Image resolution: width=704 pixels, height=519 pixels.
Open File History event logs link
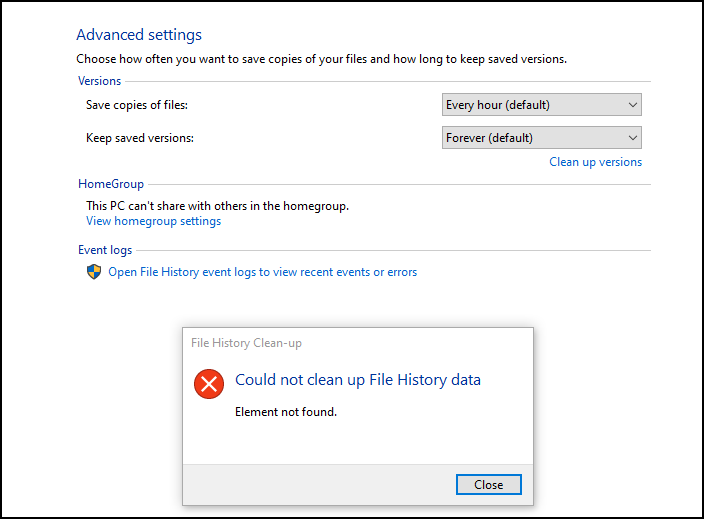click(x=262, y=272)
